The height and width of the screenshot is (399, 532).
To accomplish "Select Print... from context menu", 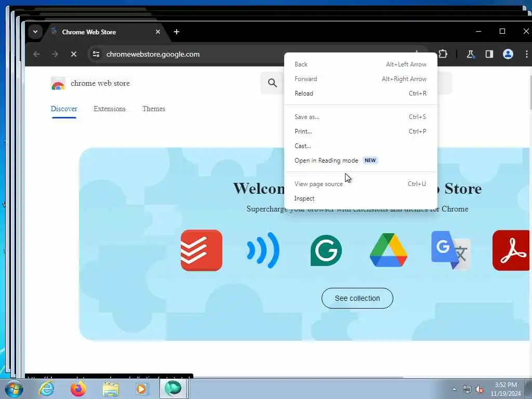I will [x=361, y=131].
